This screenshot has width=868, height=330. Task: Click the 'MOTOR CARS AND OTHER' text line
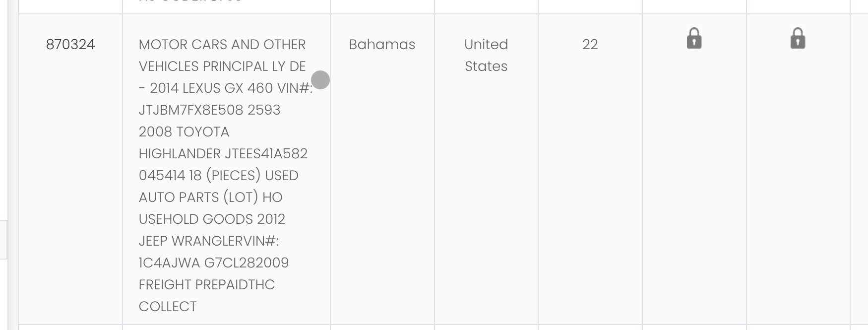pos(222,45)
